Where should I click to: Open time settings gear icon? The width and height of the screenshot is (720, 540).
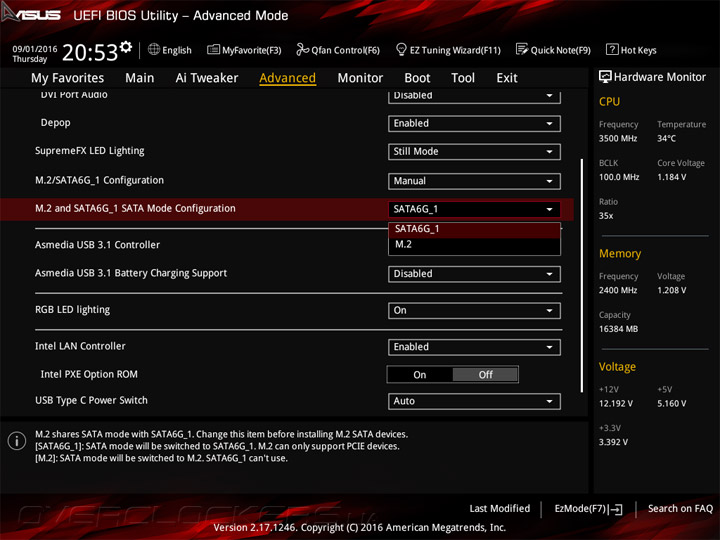(x=126, y=46)
